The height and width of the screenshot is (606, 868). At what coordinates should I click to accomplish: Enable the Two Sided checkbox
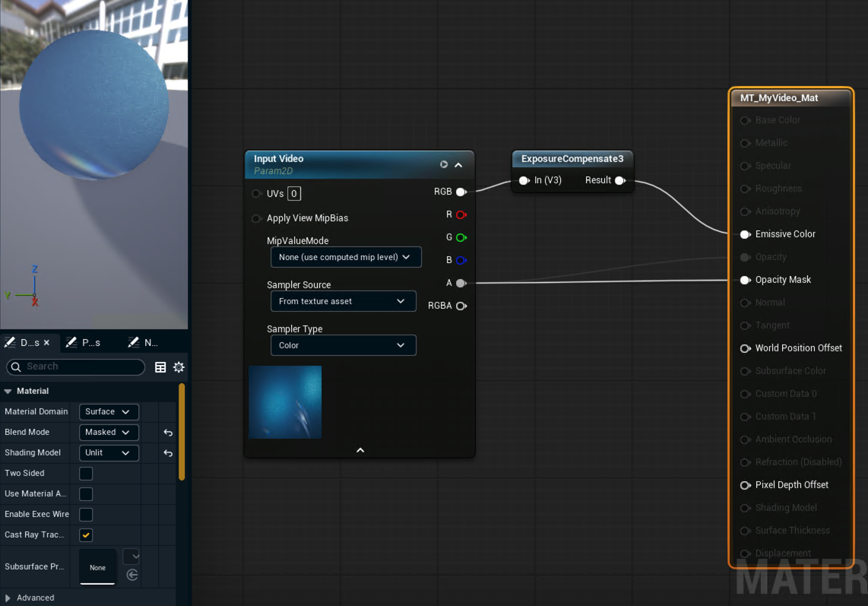coord(86,474)
